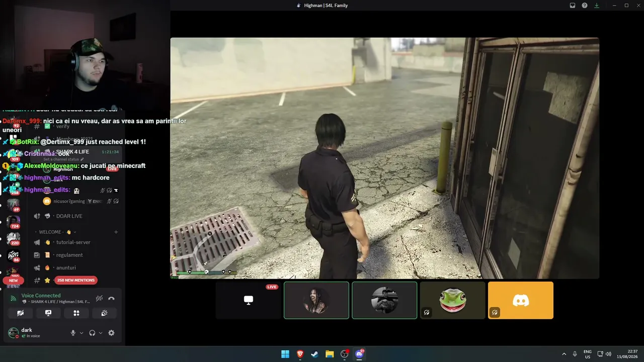Click the Voice Connected status text
644x362 pixels.
[x=41, y=296]
